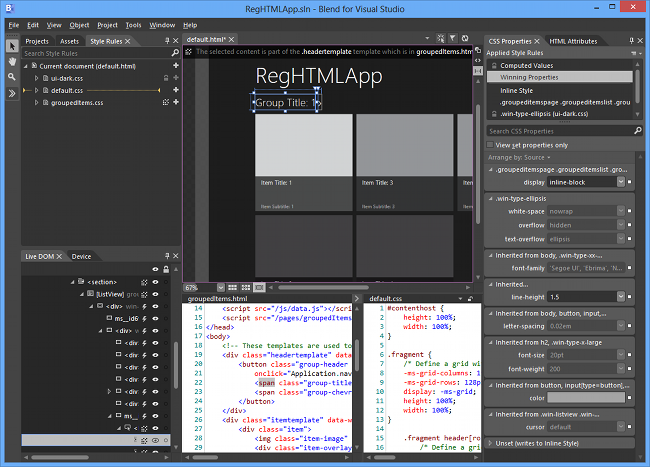Select the Selection arrow tool
Viewport: 650px width, 467px height.
[12, 46]
